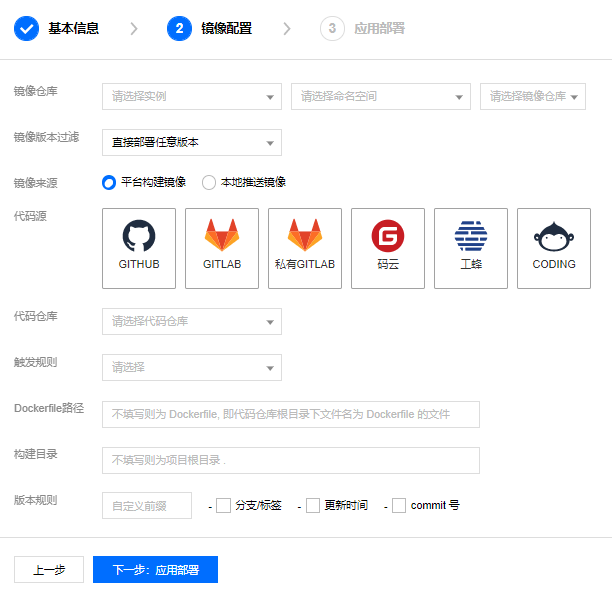Enable the 分支/标签 checkbox
Image resolution: width=612 pixels, height=597 pixels.
pos(223,506)
